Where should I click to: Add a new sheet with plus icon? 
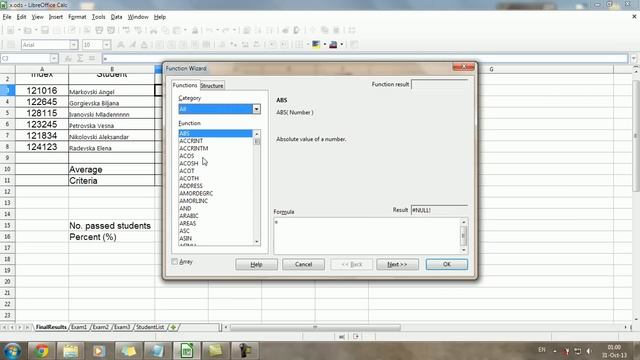[173, 327]
